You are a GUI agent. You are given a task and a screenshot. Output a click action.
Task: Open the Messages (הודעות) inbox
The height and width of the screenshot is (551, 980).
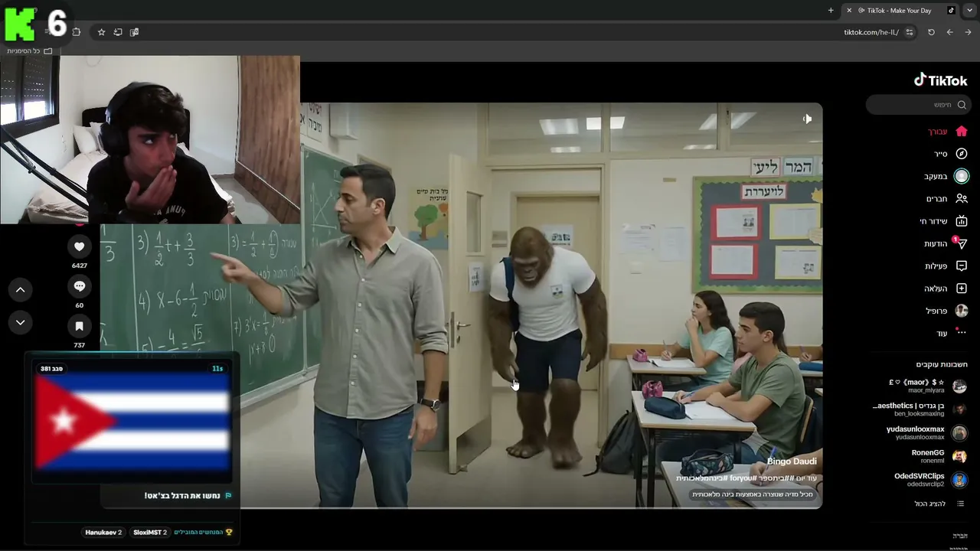click(946, 243)
